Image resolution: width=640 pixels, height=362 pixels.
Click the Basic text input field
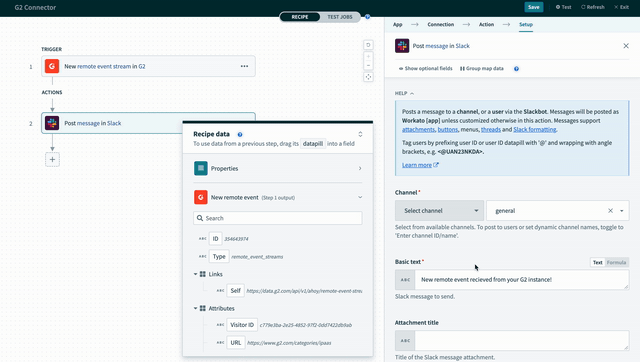[522, 280]
